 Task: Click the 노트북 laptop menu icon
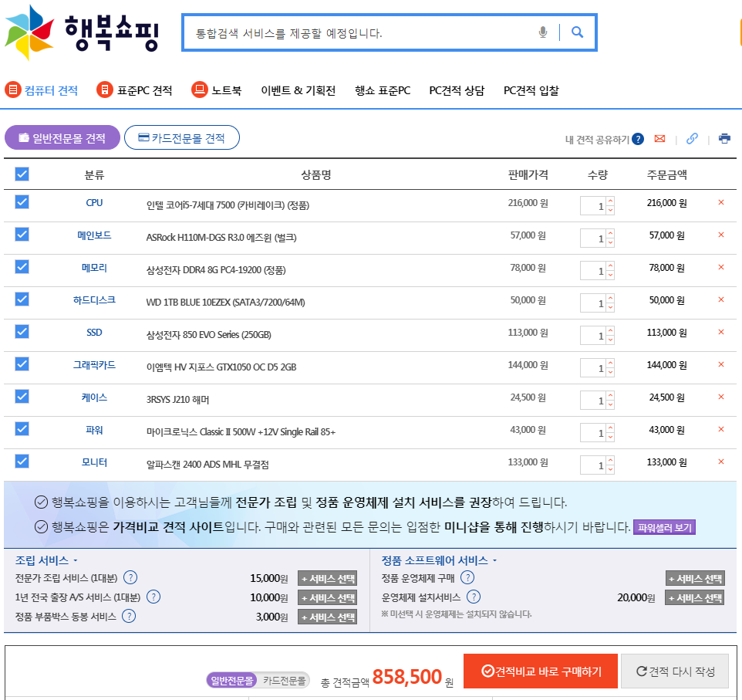200,90
